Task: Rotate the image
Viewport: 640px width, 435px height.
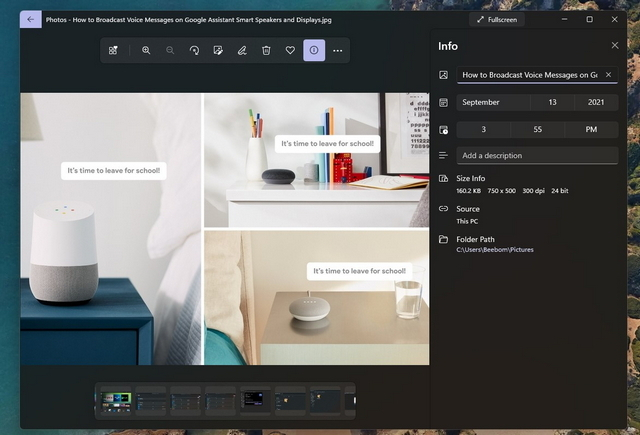Action: 194,50
